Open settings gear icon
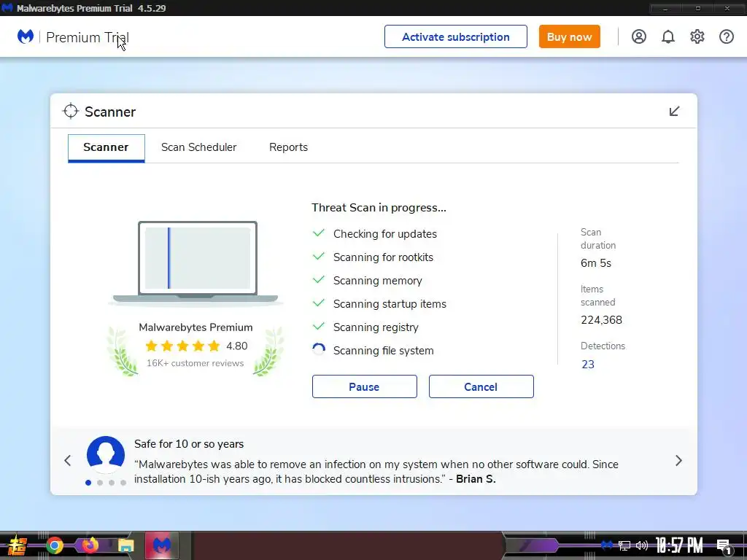This screenshot has height=560, width=747. (697, 36)
